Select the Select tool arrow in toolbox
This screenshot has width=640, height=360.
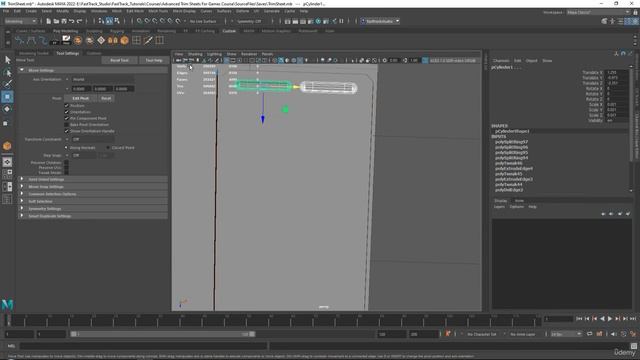click(7, 60)
